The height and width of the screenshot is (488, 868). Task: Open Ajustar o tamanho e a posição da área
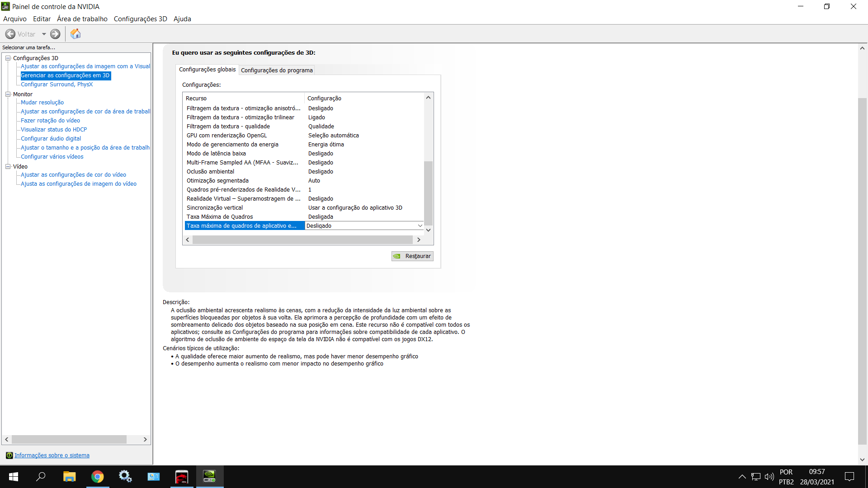[85, 148]
